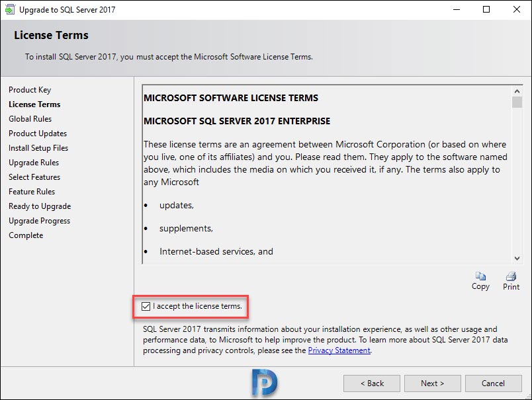Viewport: 532px width, 400px height.
Task: Select Product Updates step in sidebar
Action: tap(38, 134)
